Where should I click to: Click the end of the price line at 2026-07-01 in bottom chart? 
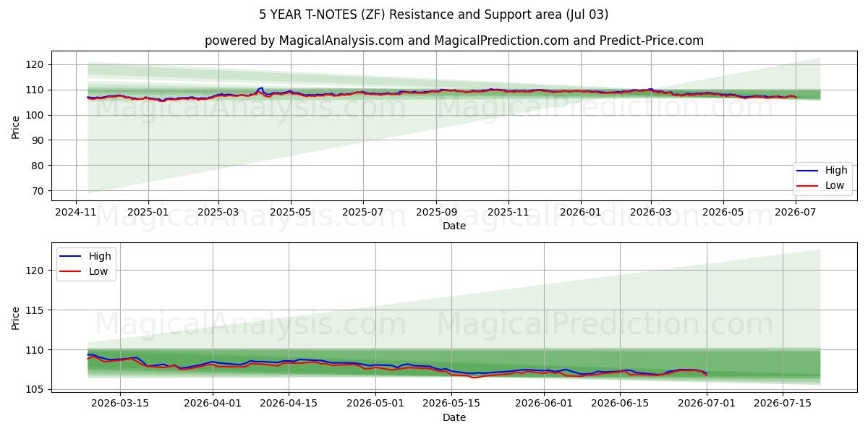click(706, 374)
